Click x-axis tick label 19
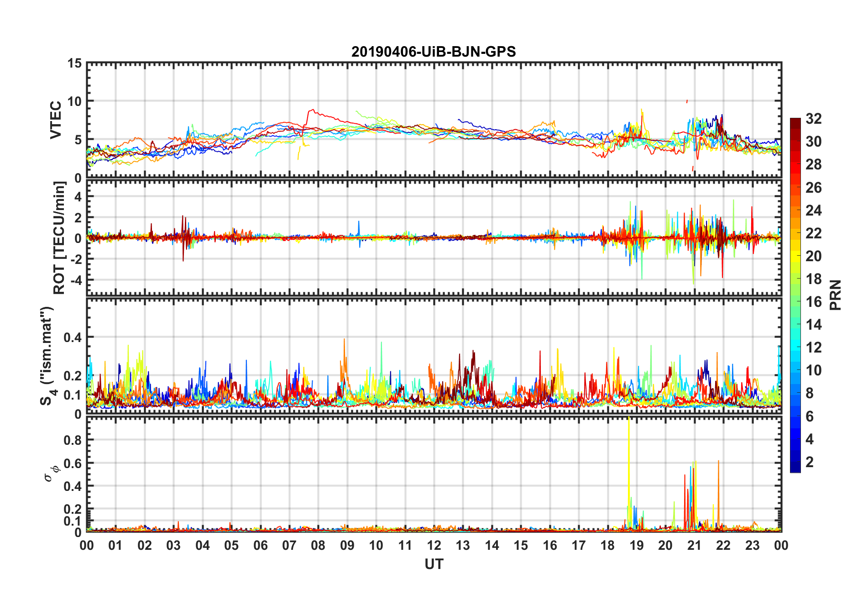This screenshot has width=868, height=590. coord(637,545)
